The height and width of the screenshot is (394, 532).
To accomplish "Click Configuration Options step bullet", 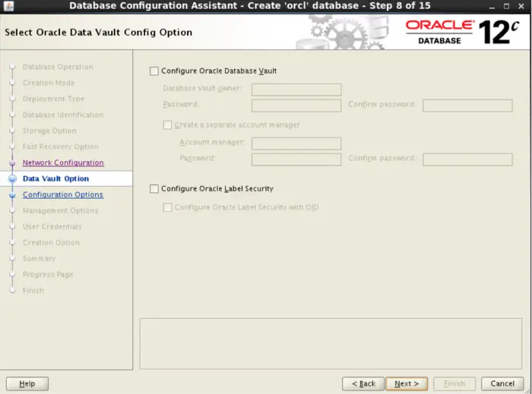I will (x=13, y=195).
